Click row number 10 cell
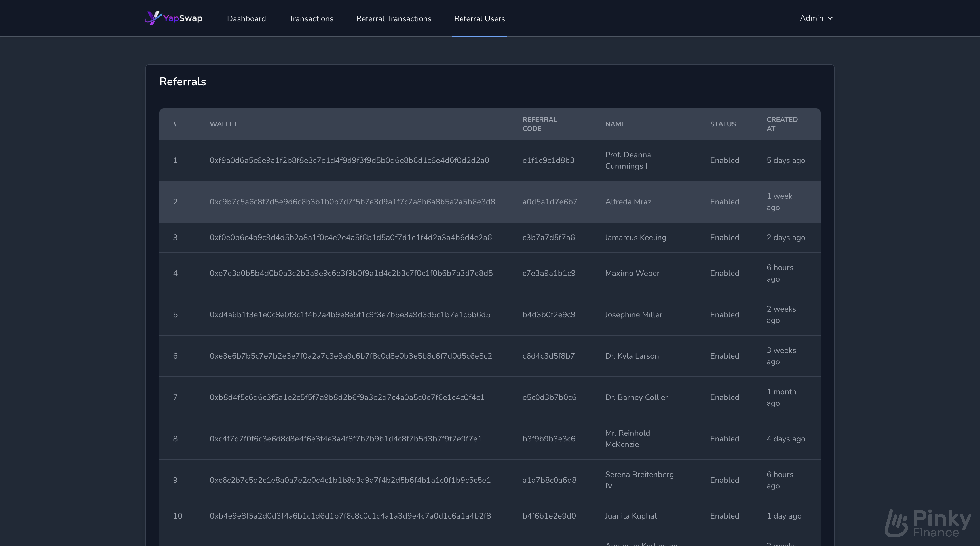Viewport: 980px width, 546px height. pyautogui.click(x=177, y=516)
